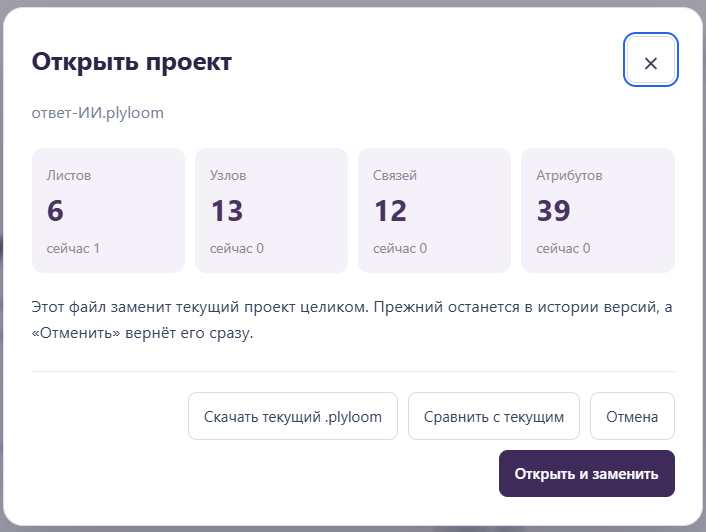
Task: Click the Связей card value 12
Action: tap(390, 211)
